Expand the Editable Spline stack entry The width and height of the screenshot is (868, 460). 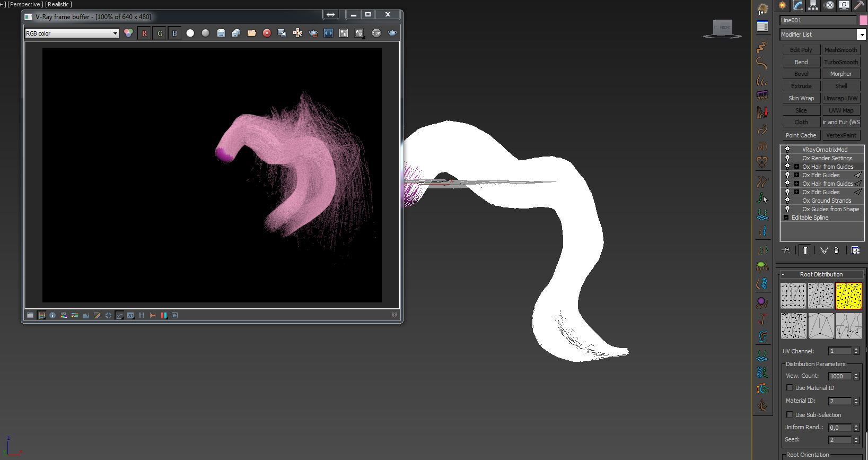pyautogui.click(x=786, y=218)
